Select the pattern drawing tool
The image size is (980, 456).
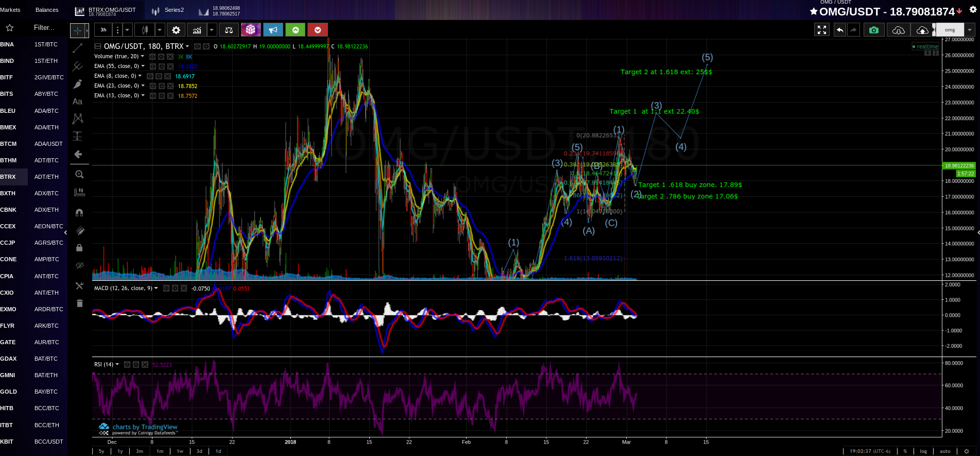click(x=78, y=119)
